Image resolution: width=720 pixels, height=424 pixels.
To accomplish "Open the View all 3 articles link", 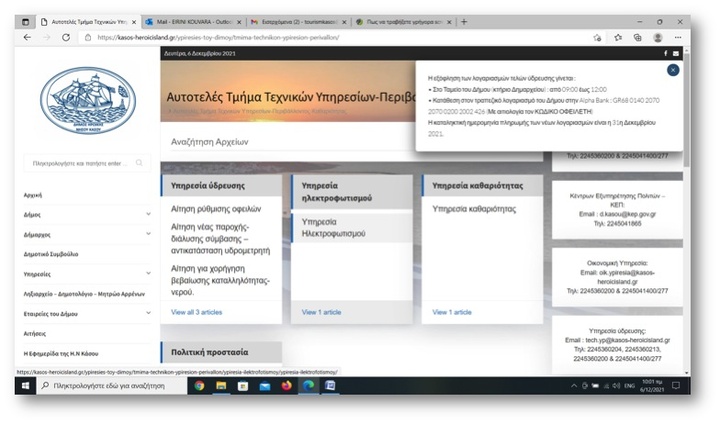I will (x=197, y=312).
